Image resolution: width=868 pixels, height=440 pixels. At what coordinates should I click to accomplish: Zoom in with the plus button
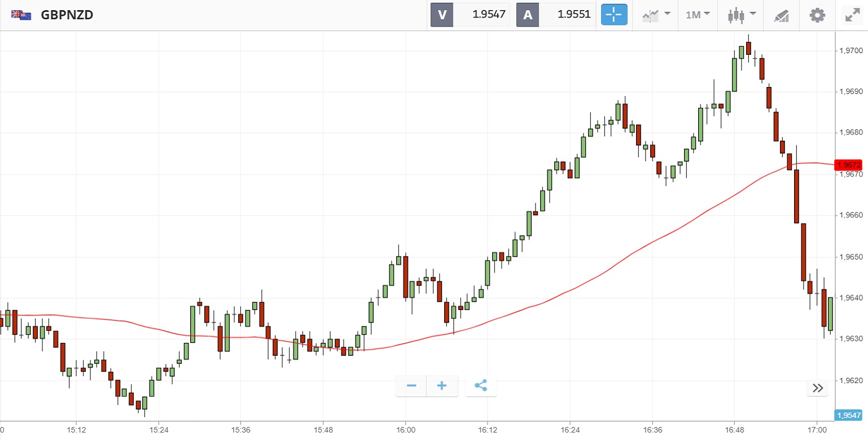tap(442, 386)
